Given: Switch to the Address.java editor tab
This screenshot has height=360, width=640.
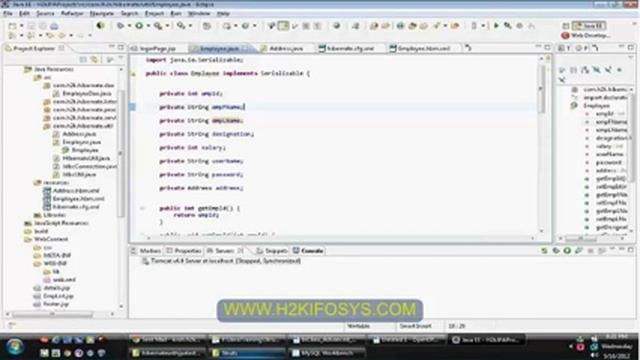Looking at the screenshot, I should pos(282,48).
